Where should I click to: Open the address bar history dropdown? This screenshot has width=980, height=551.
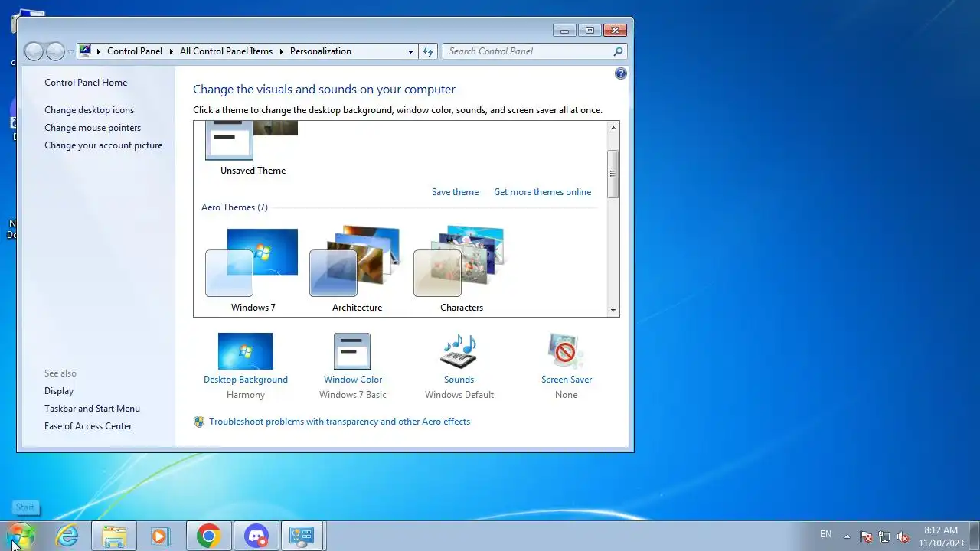(410, 51)
